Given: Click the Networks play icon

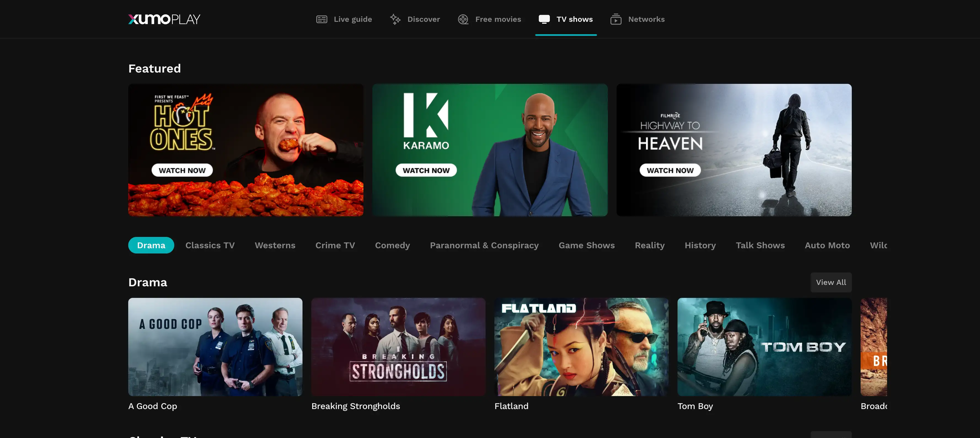Looking at the screenshot, I should [616, 19].
